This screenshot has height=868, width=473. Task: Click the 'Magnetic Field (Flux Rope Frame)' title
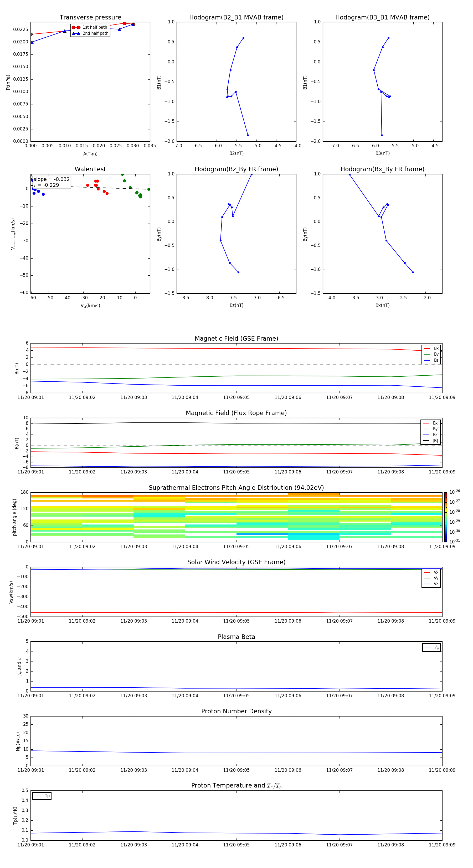tap(236, 413)
